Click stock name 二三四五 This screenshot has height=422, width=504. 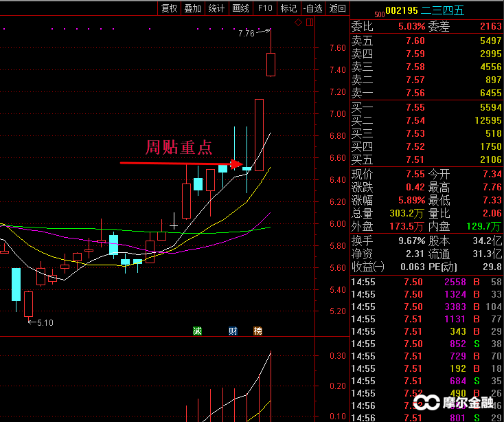point(442,10)
